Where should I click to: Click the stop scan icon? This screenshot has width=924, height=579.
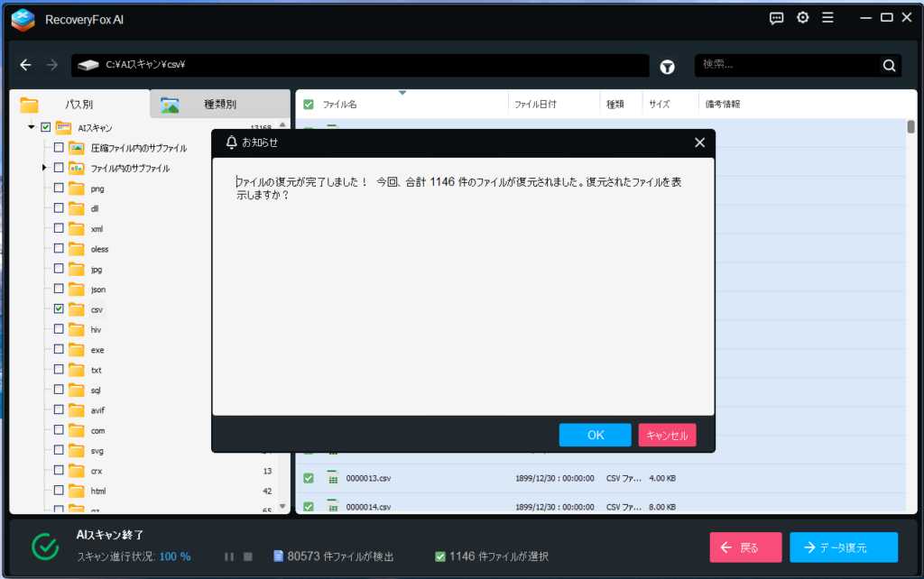[x=248, y=556]
